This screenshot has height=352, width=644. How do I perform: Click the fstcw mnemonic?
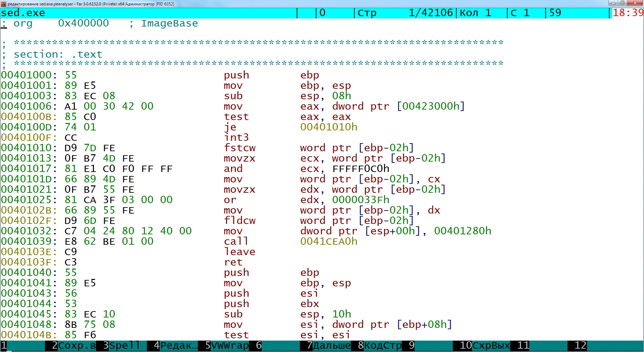[x=239, y=148]
